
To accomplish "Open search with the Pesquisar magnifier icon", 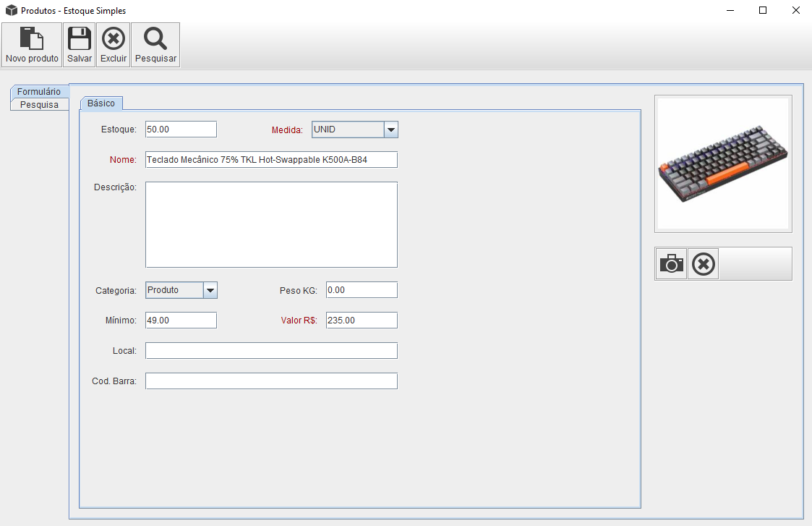I will point(155,39).
